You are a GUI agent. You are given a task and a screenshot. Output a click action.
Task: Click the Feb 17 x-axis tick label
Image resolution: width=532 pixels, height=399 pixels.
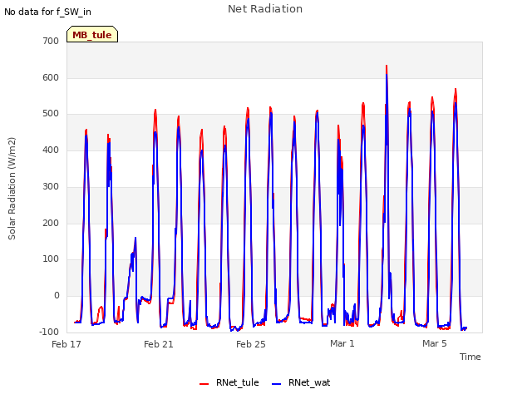point(66,344)
